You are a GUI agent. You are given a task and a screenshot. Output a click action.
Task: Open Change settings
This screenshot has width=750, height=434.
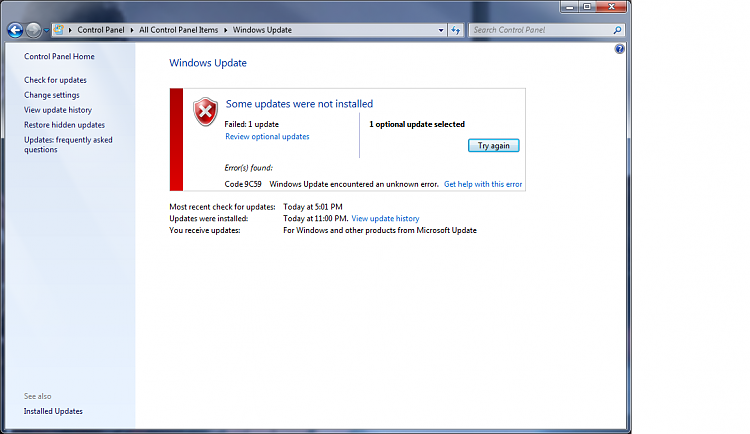pos(52,95)
